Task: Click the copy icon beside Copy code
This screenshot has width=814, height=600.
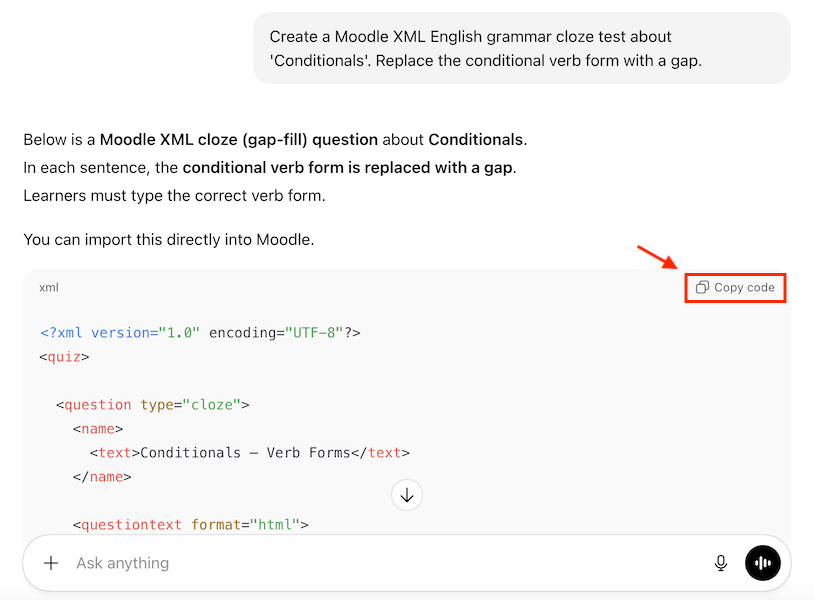Action: click(702, 288)
